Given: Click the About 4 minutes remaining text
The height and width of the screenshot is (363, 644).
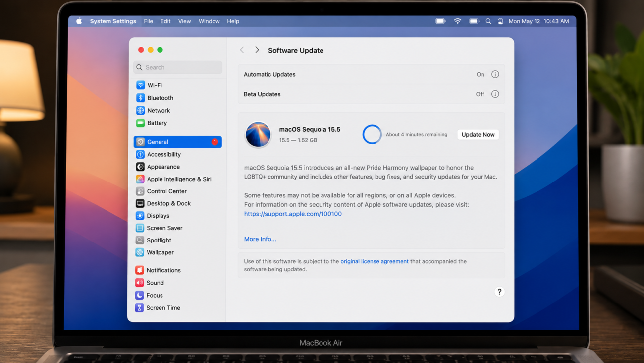Looking at the screenshot, I should [417, 134].
